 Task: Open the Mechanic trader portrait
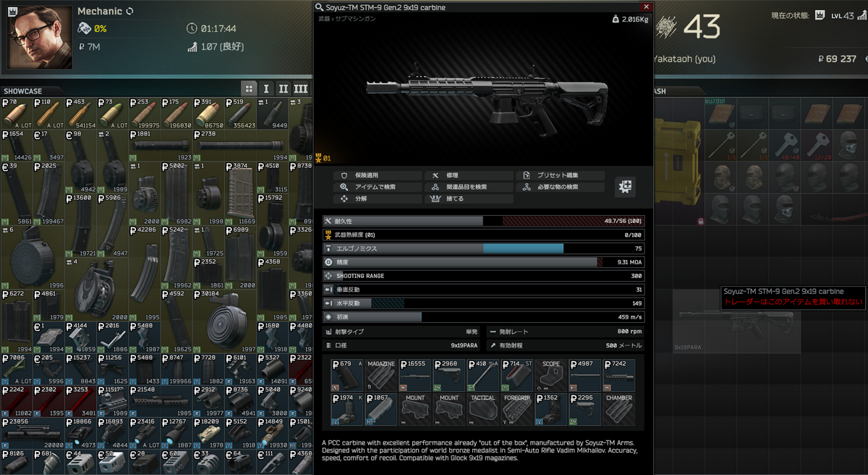39,38
